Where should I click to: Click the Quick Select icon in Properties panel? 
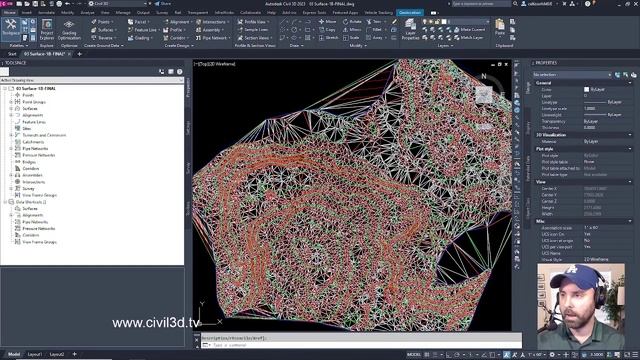point(633,75)
